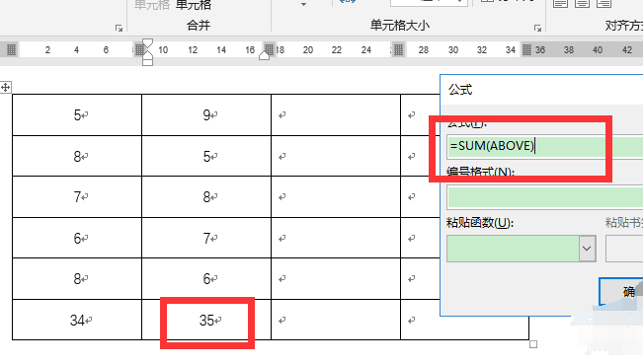Click the cell with 8 in third row, second column
643x364 pixels.
[206, 197]
